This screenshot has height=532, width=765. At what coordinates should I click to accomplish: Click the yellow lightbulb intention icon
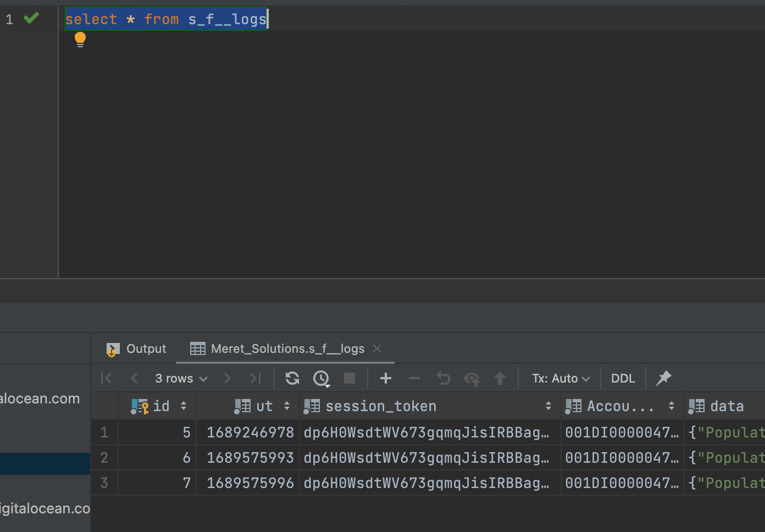pyautogui.click(x=80, y=39)
